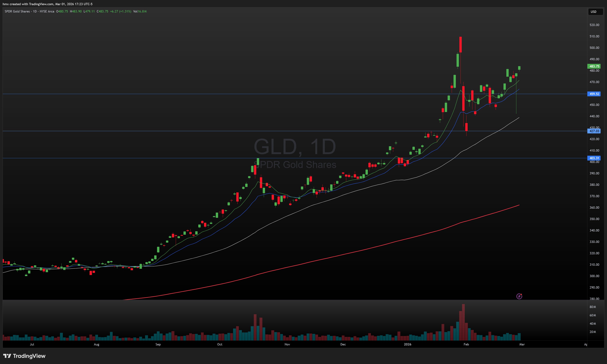Click the Oct label on time axis
The image size is (607, 364).
[220, 344]
